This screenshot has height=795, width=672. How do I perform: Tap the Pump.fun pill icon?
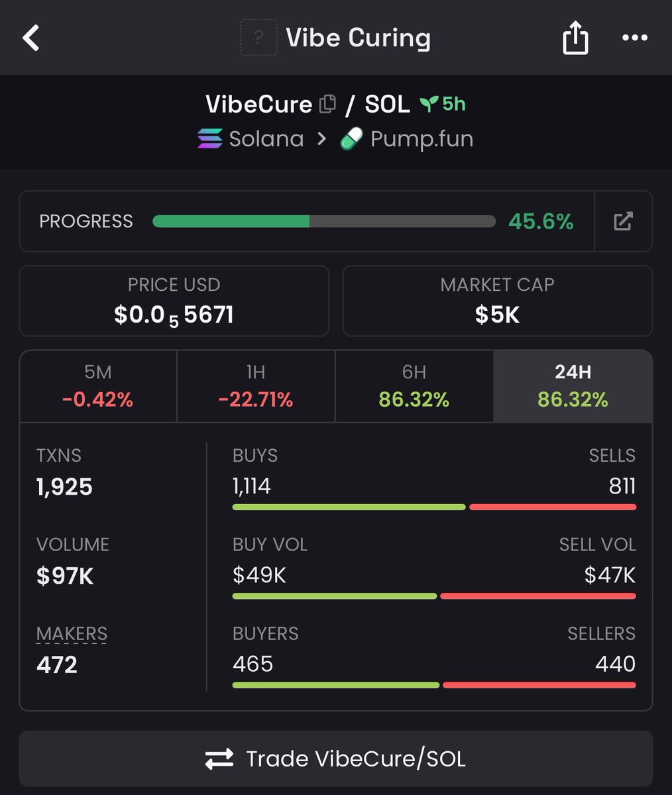coord(351,139)
